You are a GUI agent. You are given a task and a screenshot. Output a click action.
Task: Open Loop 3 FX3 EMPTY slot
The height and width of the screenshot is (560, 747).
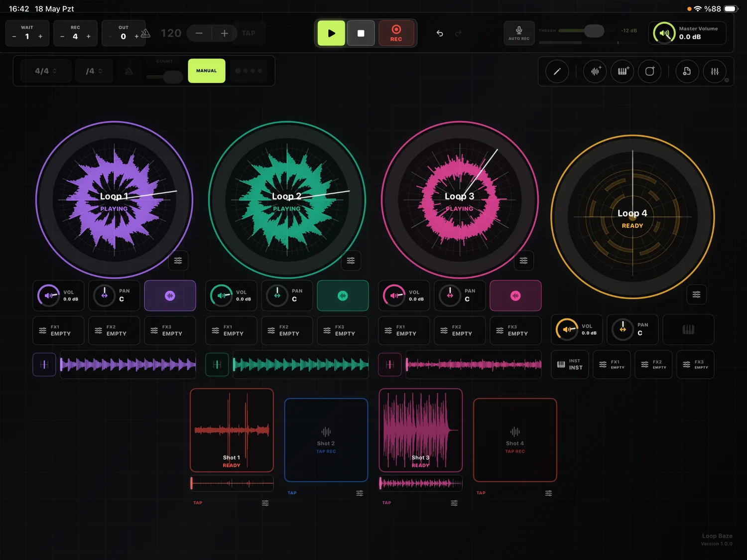click(515, 330)
